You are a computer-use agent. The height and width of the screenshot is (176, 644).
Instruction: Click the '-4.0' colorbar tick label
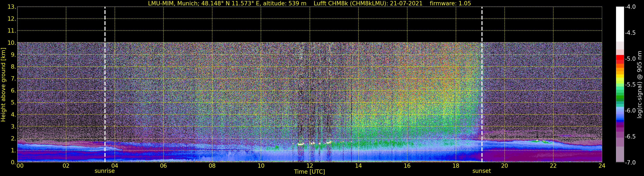click(x=630, y=7)
